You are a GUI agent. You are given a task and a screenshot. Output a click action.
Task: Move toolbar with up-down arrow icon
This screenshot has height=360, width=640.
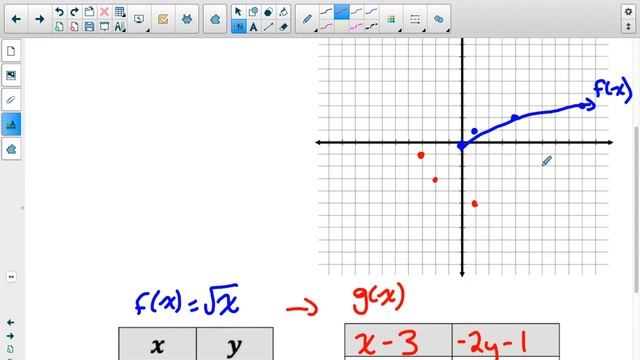coord(628,27)
